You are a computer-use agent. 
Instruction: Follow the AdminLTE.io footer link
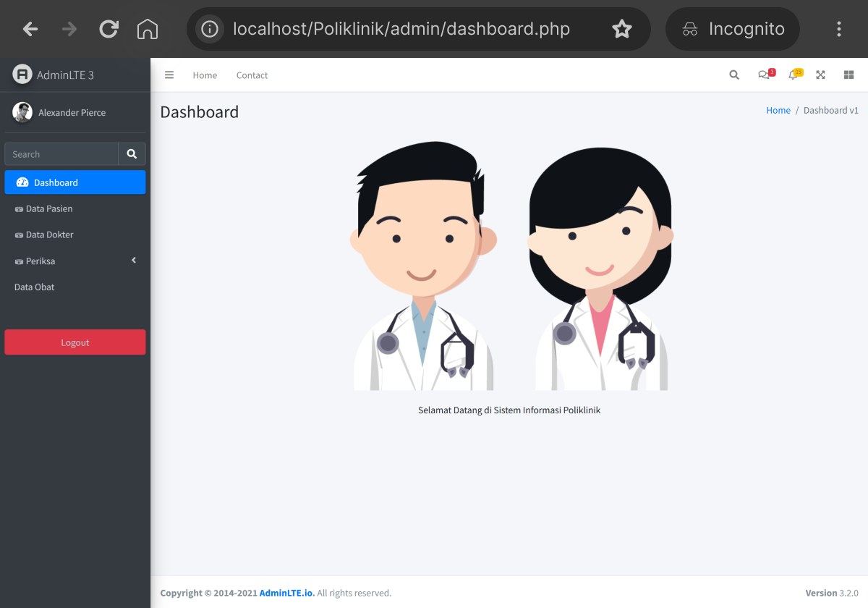[286, 593]
